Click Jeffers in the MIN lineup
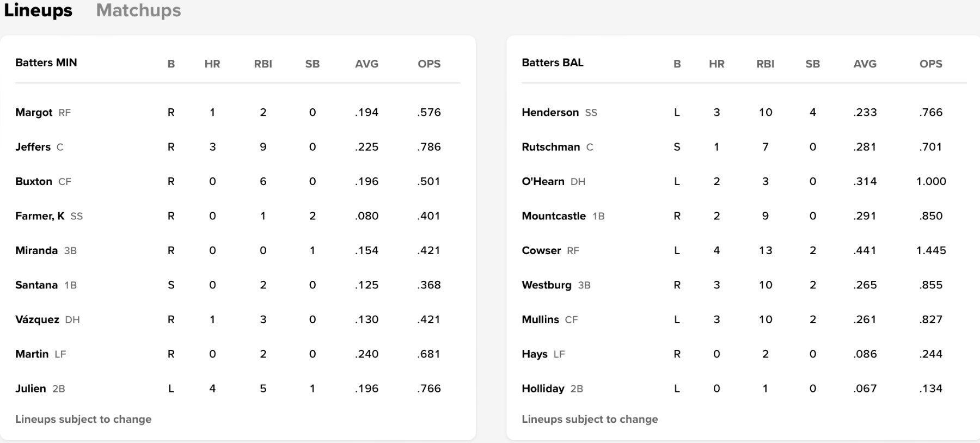 33,147
